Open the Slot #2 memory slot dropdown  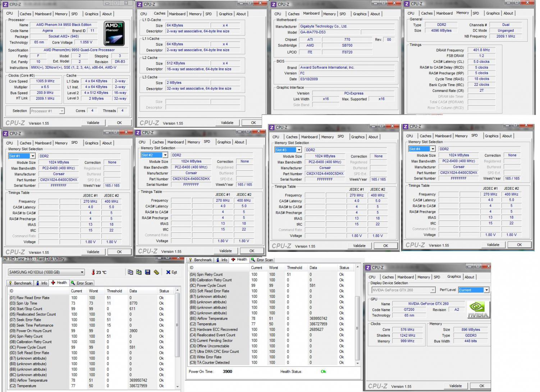(165, 155)
